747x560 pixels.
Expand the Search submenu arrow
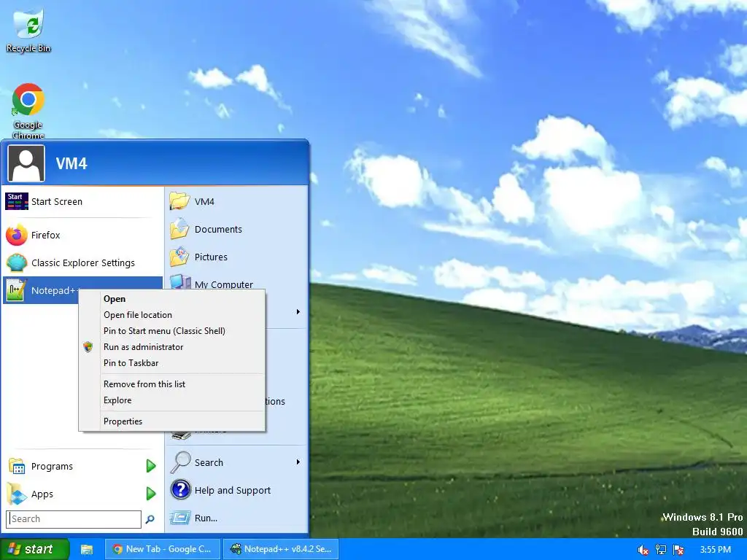coord(298,462)
